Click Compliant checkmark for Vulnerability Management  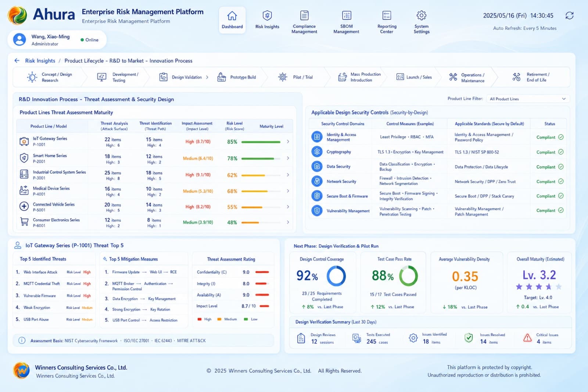[561, 210]
